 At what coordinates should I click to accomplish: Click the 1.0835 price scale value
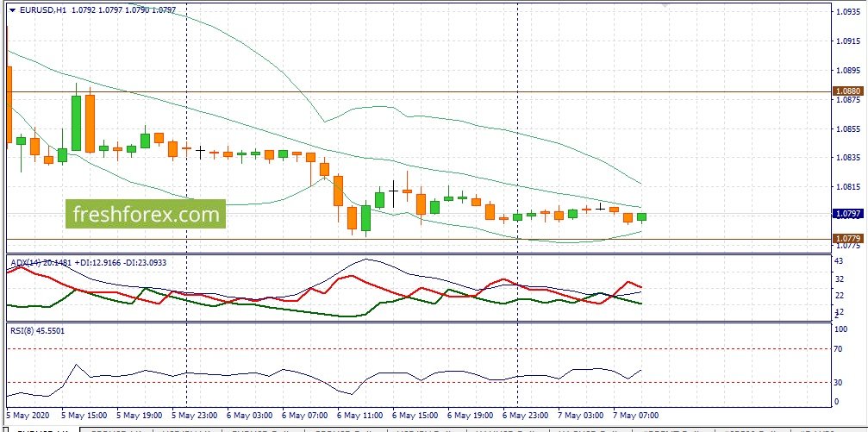coord(849,157)
